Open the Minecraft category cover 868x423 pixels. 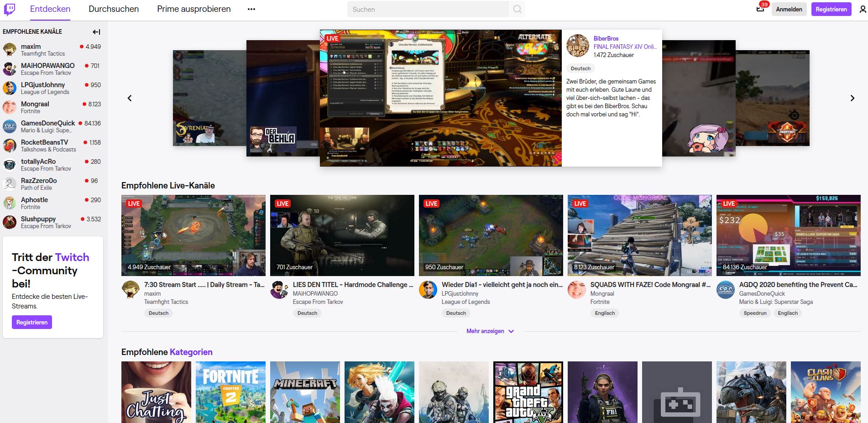[x=305, y=392]
